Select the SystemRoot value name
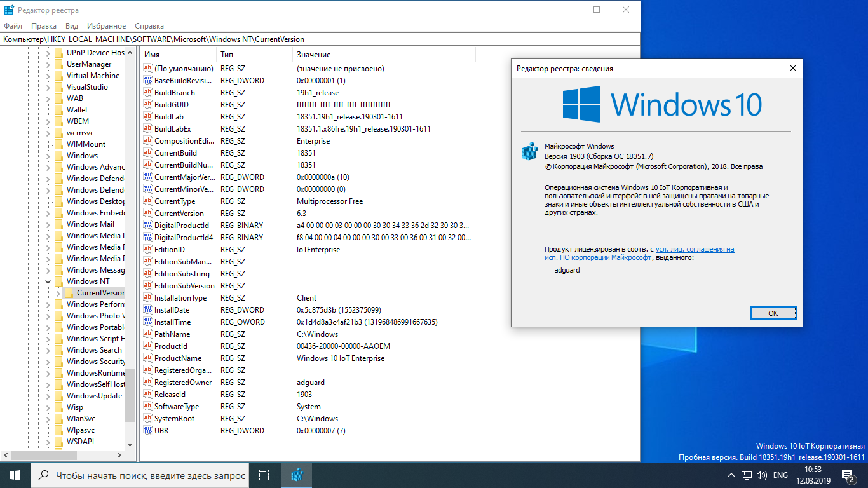868x488 pixels. click(x=175, y=419)
